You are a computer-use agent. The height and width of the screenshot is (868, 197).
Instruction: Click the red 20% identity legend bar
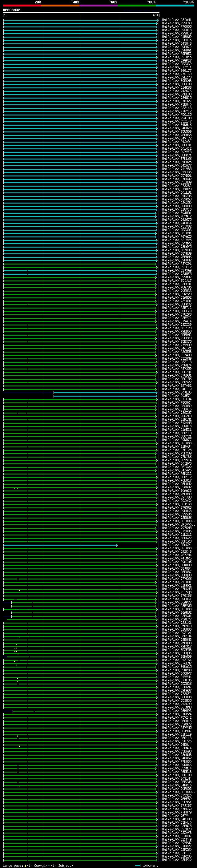tap(22, 6)
